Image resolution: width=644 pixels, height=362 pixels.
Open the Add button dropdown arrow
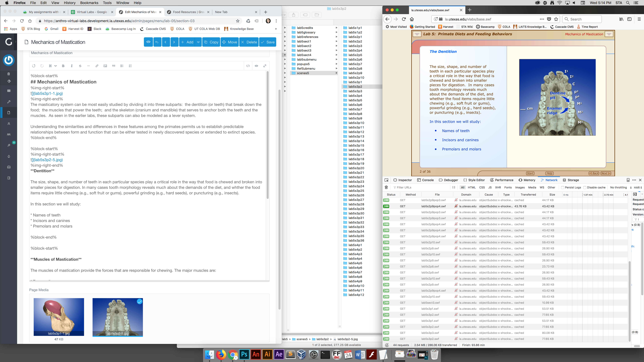[198, 42]
